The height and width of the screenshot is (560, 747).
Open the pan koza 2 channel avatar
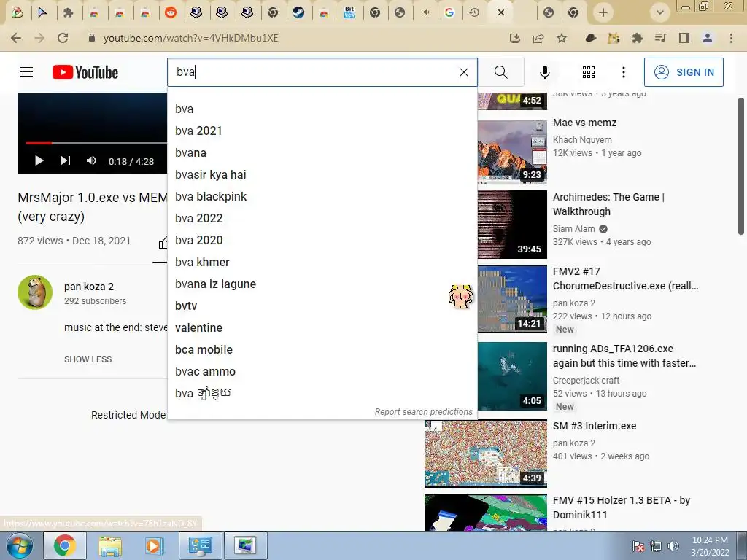(x=35, y=292)
